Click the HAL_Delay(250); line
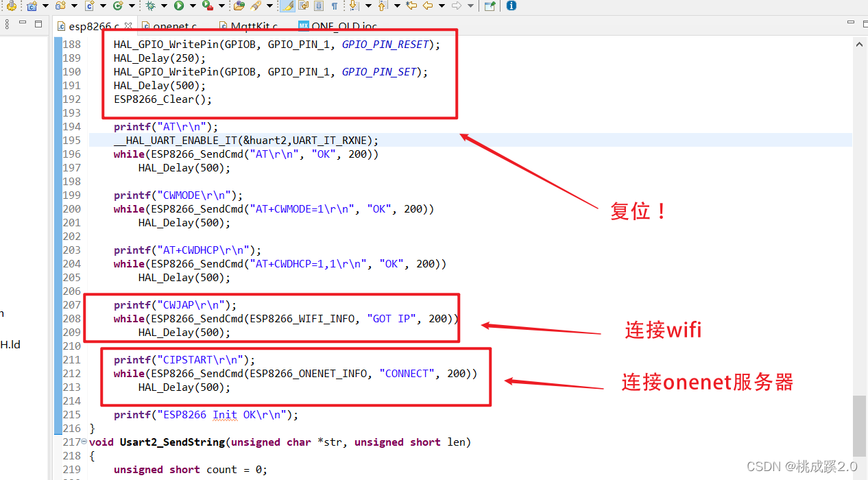 pyautogui.click(x=160, y=58)
